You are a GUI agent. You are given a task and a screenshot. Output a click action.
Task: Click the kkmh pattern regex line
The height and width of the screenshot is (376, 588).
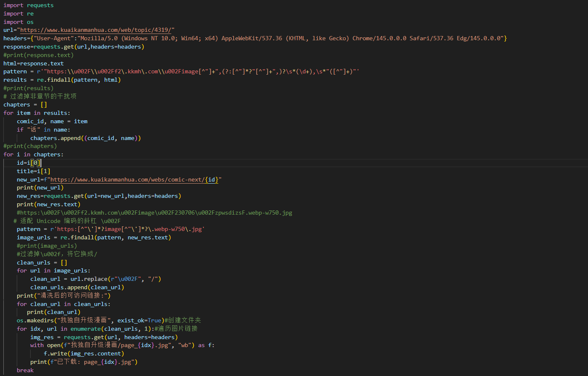tap(181, 72)
